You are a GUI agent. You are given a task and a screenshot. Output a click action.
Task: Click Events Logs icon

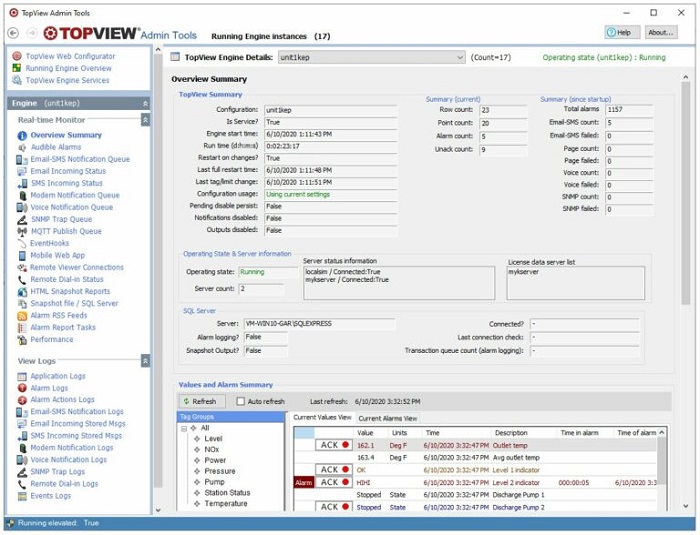pos(22,496)
